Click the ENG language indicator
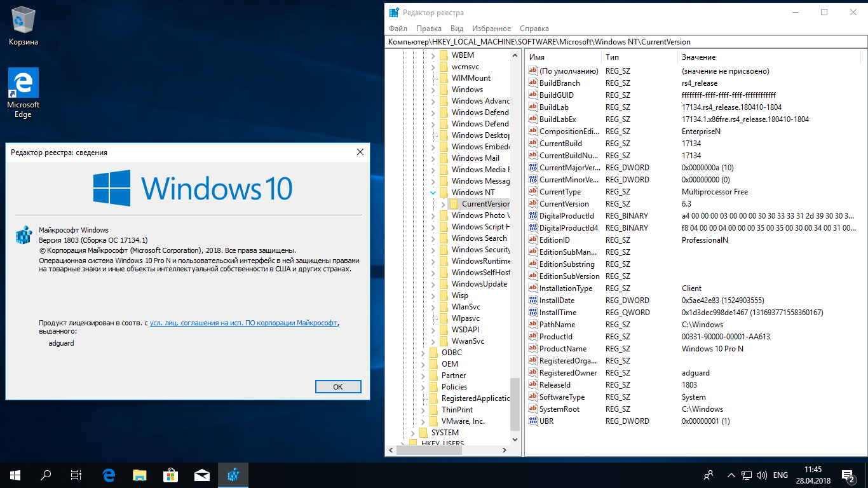 point(780,475)
